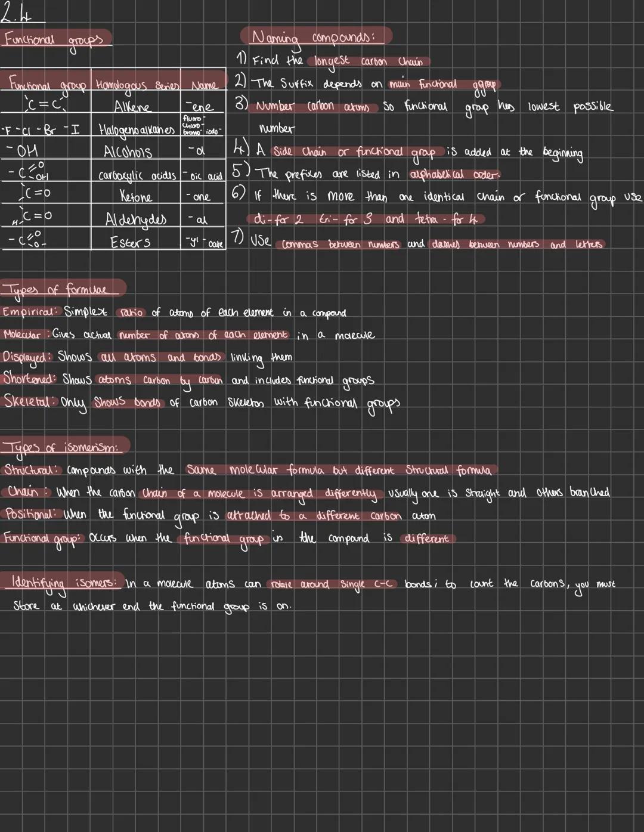
Task: Select the "-OH" functional group cell
Action: [x=25, y=151]
